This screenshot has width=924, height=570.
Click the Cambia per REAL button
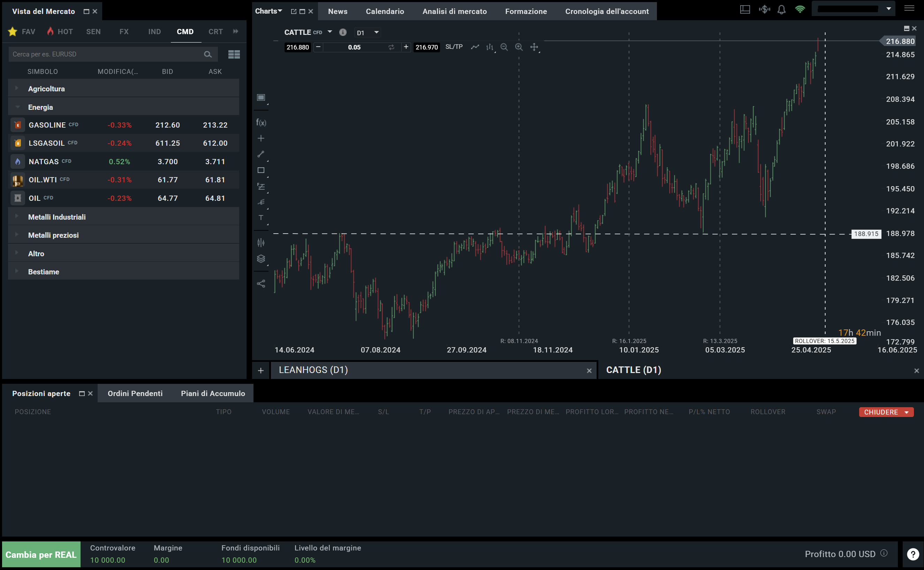pyautogui.click(x=41, y=554)
